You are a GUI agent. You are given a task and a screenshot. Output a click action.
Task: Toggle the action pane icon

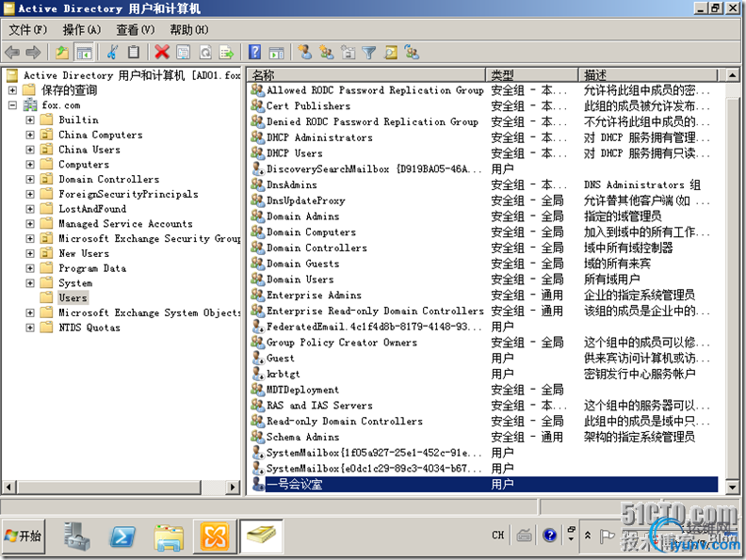(276, 53)
